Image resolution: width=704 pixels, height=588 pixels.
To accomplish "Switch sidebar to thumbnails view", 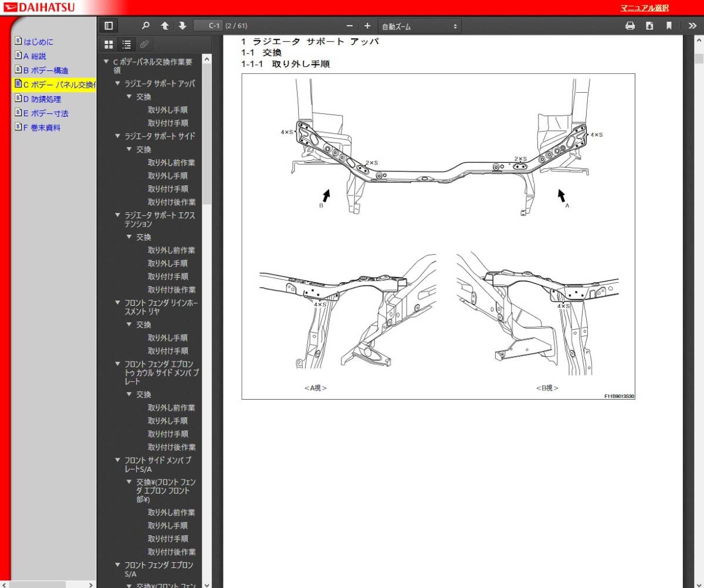I will (x=109, y=44).
